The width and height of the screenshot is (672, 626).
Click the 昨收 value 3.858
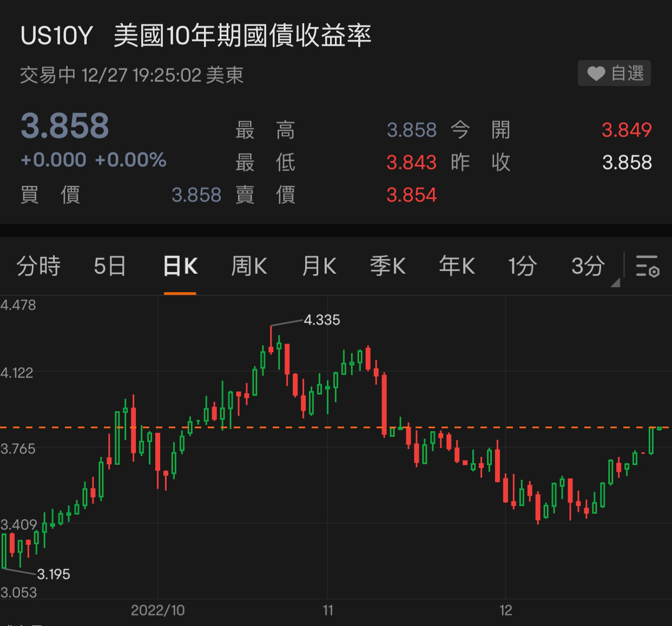coord(627,162)
